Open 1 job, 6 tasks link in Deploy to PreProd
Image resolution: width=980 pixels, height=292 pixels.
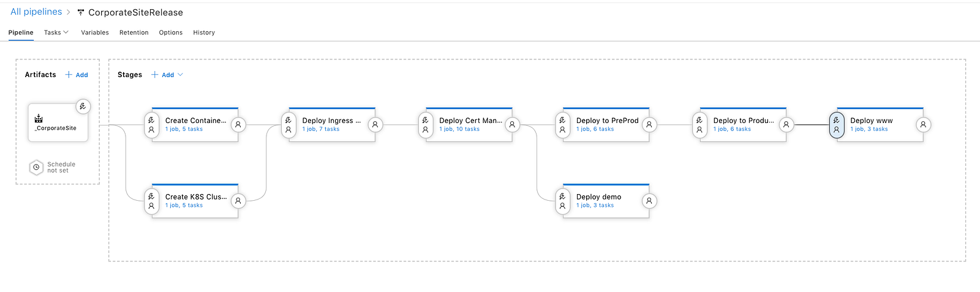click(x=595, y=129)
